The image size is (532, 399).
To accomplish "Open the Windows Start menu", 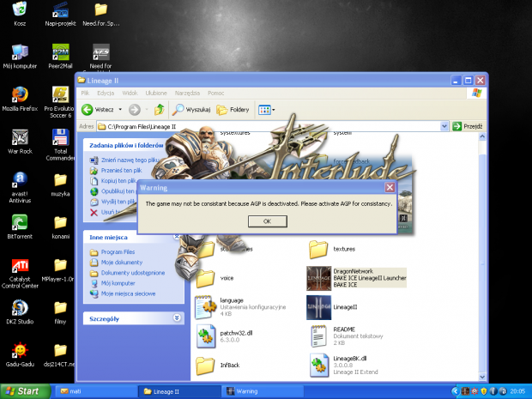I will point(24,391).
